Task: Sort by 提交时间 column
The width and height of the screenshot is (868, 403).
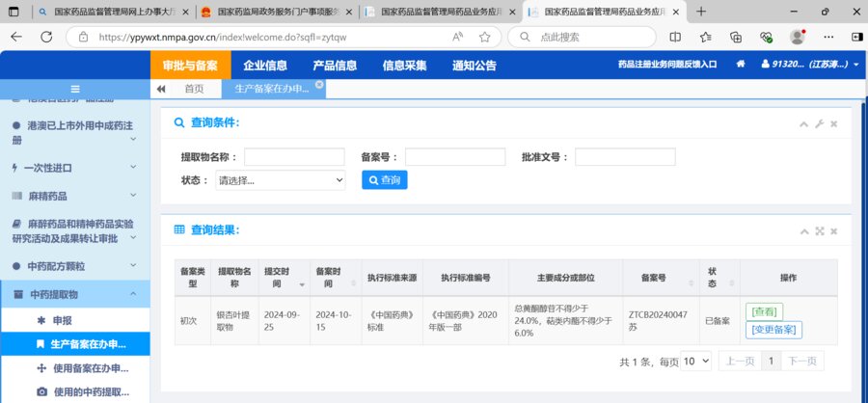Action: (284, 278)
